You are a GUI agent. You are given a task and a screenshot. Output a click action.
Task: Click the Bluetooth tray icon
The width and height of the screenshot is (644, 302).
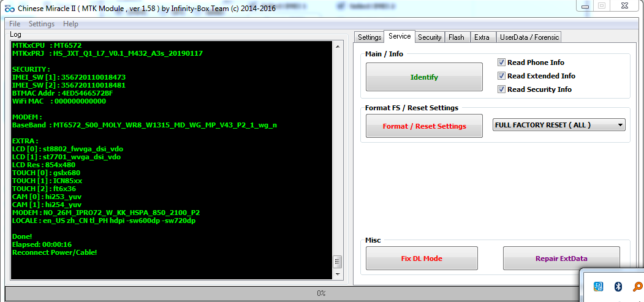click(618, 287)
